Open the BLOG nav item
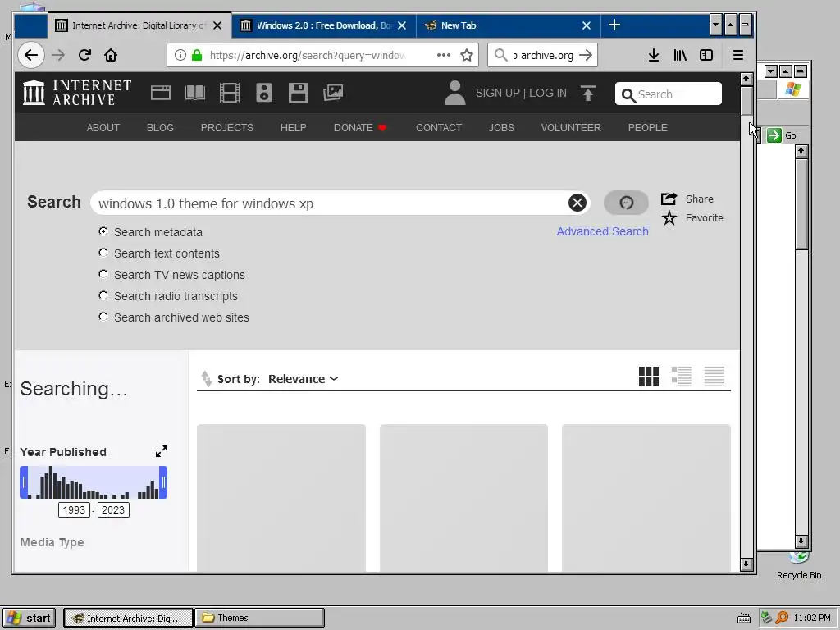 (160, 127)
